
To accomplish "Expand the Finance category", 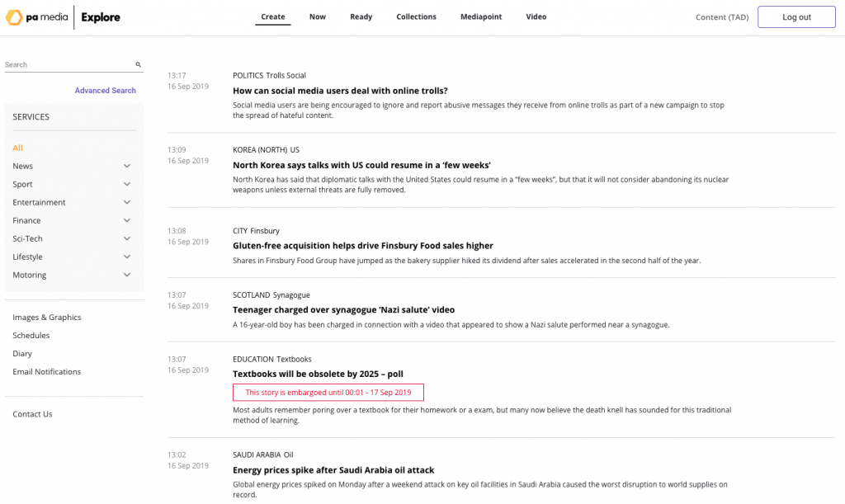I will click(127, 220).
